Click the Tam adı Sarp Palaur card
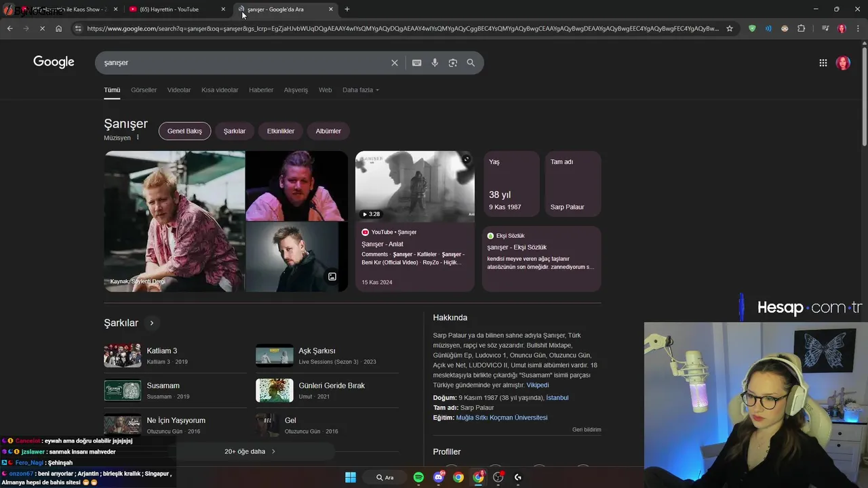 (572, 184)
